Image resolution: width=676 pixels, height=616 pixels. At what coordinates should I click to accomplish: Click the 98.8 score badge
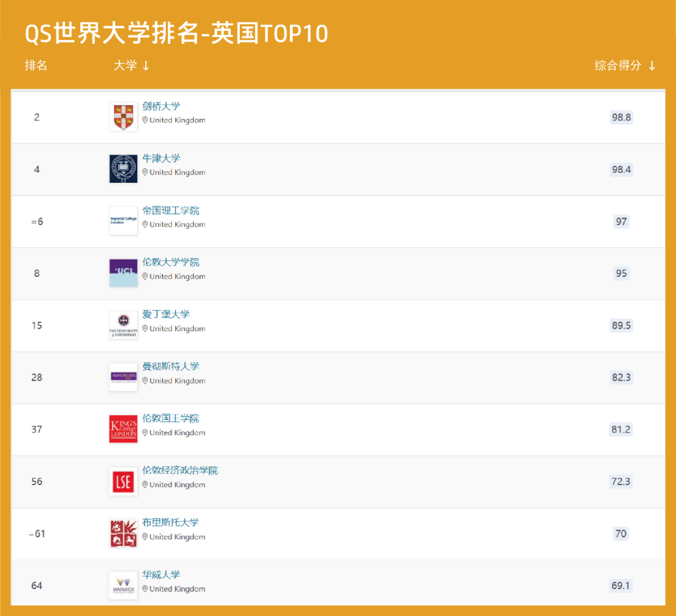click(622, 117)
